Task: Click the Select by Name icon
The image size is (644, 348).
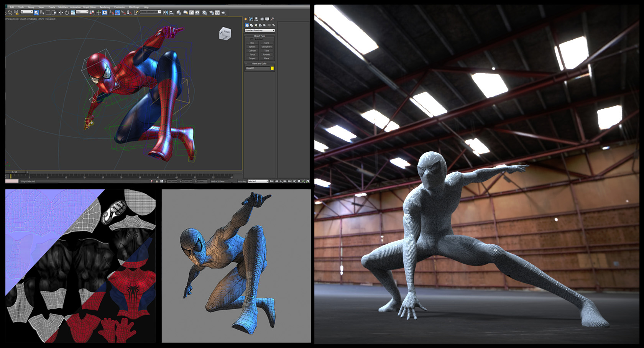Action: 42,13
